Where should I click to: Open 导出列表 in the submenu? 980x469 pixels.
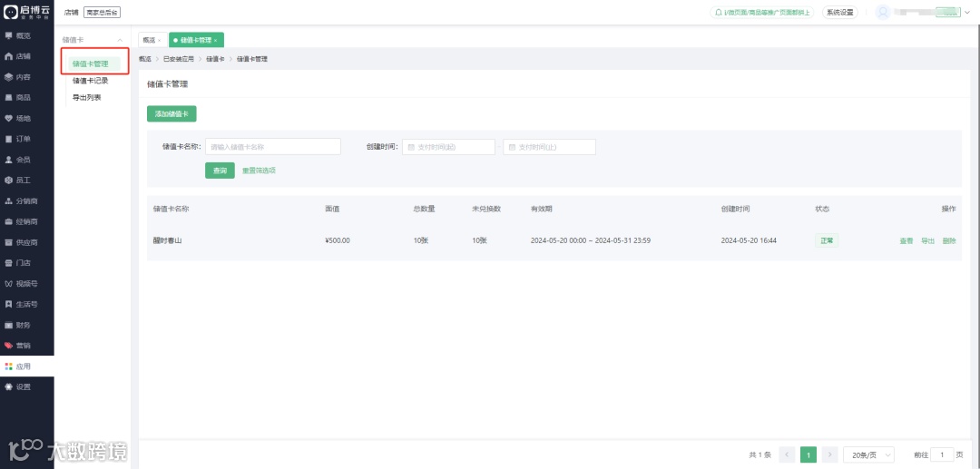[x=87, y=97]
